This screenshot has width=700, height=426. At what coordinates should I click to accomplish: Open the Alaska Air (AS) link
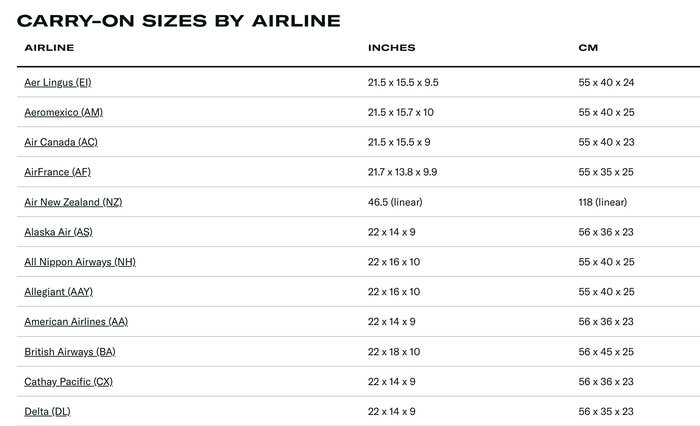58,232
